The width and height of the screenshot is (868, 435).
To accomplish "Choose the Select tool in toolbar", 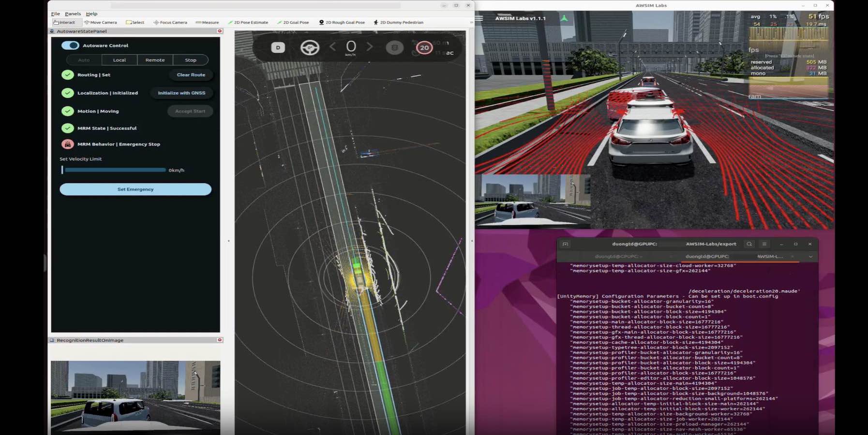I will pos(135,22).
